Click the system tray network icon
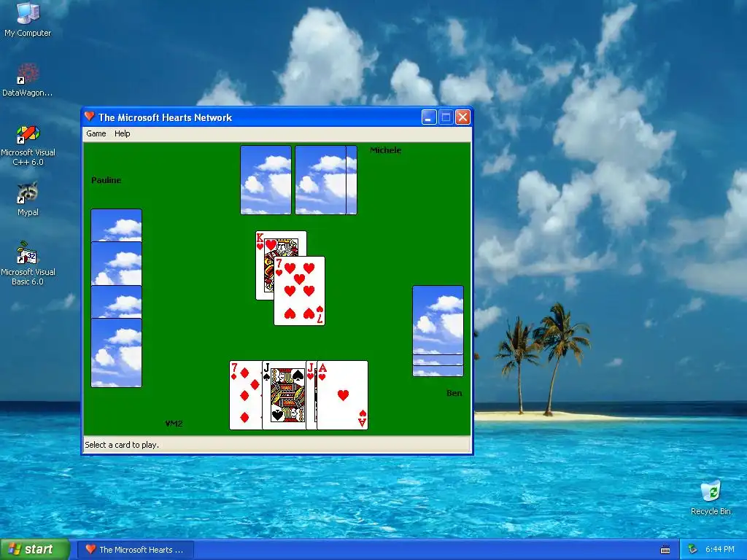This screenshot has height=560, width=747. pyautogui.click(x=693, y=550)
